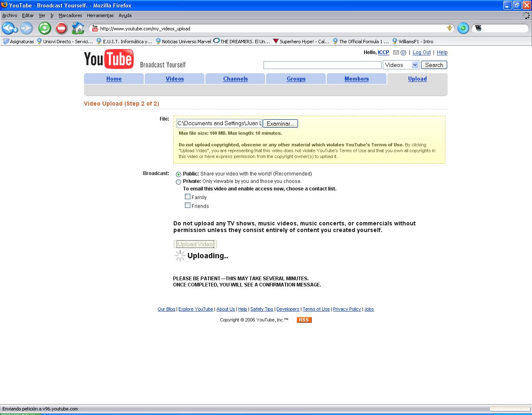Viewport: 532px width, 415px height.
Task: Click the YouTube search text field
Action: (322, 65)
